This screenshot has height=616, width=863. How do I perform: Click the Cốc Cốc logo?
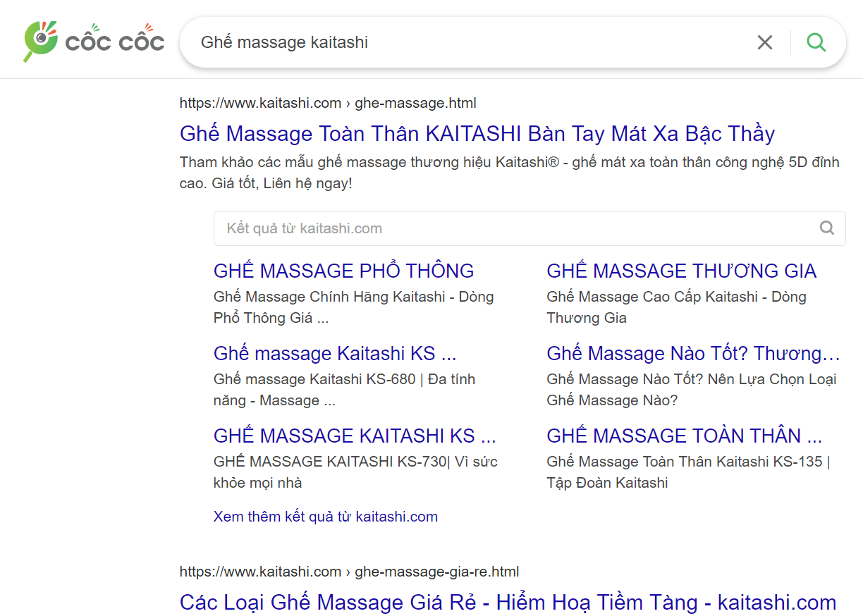pos(94,41)
